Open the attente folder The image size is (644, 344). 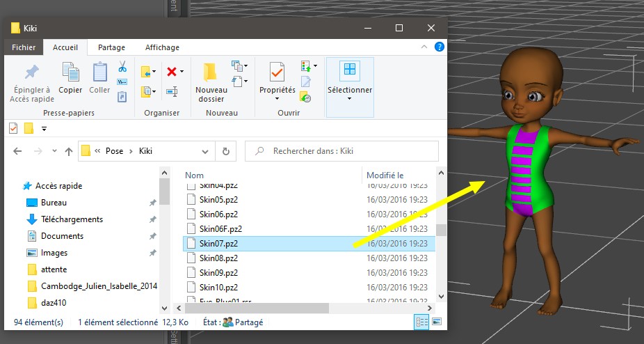(54, 269)
